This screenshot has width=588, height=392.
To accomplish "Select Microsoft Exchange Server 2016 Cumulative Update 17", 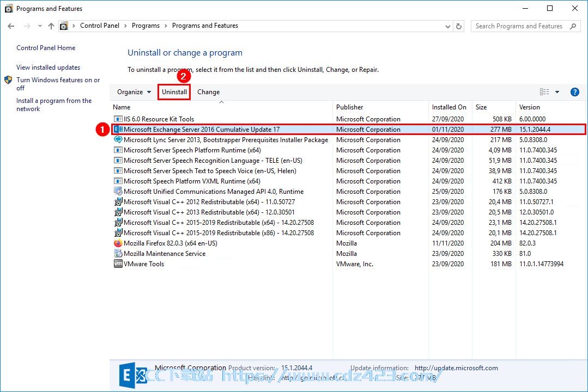I will pyautogui.click(x=202, y=130).
